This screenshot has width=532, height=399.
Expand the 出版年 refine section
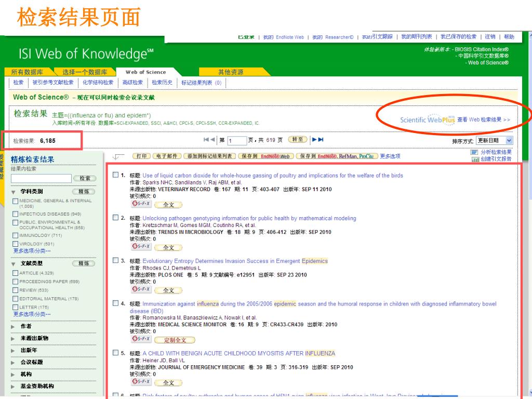13,351
